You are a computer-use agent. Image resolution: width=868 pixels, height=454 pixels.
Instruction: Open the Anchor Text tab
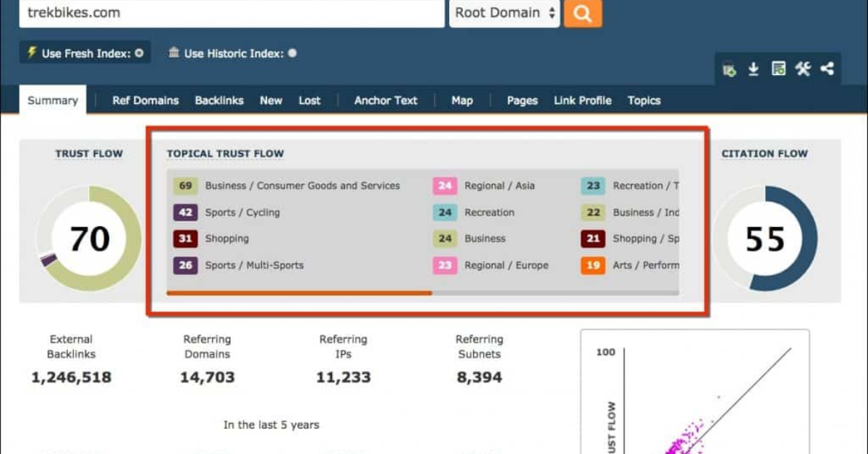pos(386,100)
